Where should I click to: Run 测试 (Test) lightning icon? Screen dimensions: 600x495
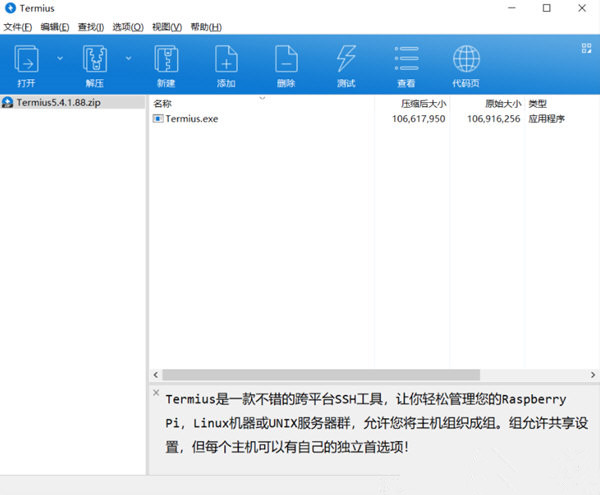click(346, 59)
